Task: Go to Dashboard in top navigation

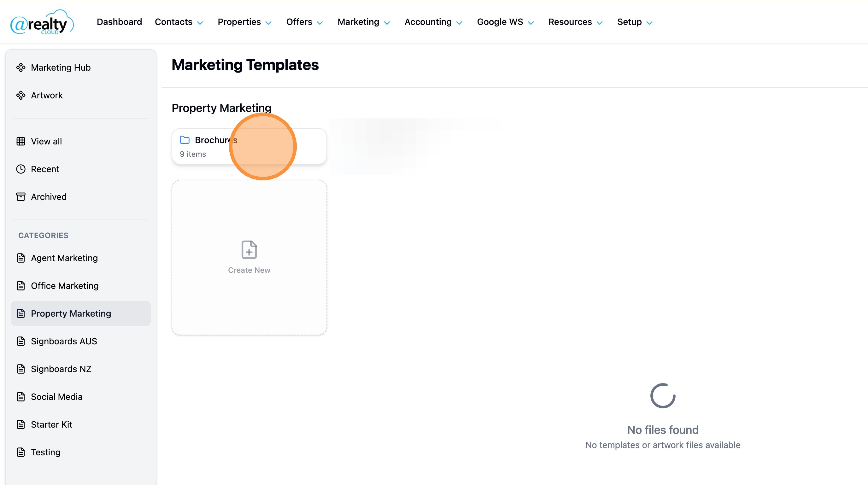Action: 119,22
